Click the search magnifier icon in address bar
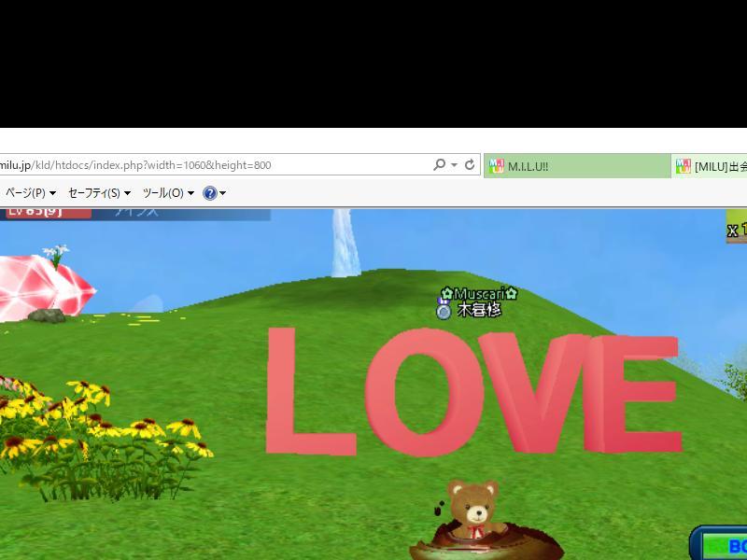Viewport: 747px width, 560px height. (439, 165)
